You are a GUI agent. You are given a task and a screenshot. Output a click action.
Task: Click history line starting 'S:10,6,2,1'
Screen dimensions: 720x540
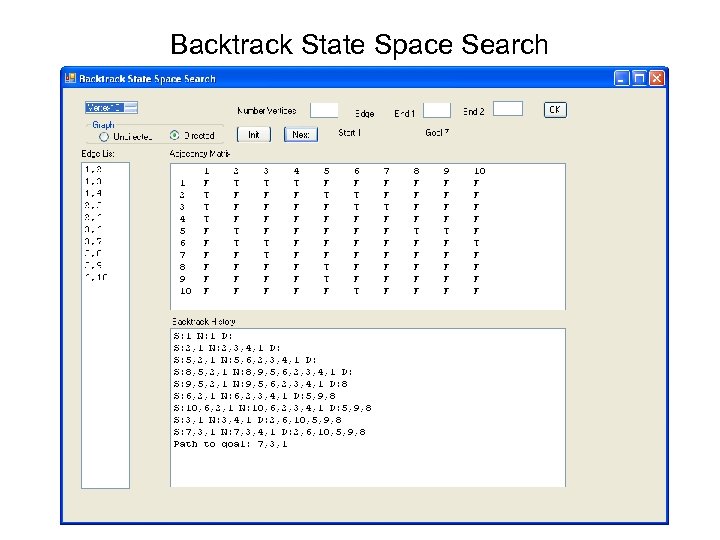click(x=272, y=408)
